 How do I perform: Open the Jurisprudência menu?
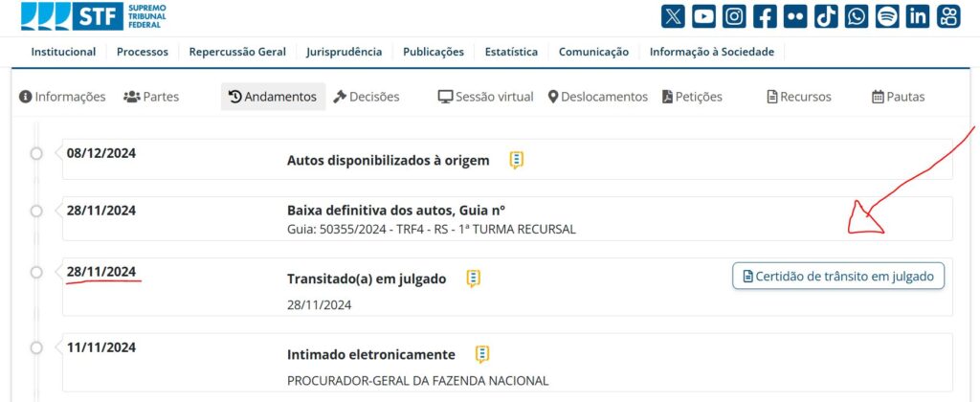pos(344,52)
